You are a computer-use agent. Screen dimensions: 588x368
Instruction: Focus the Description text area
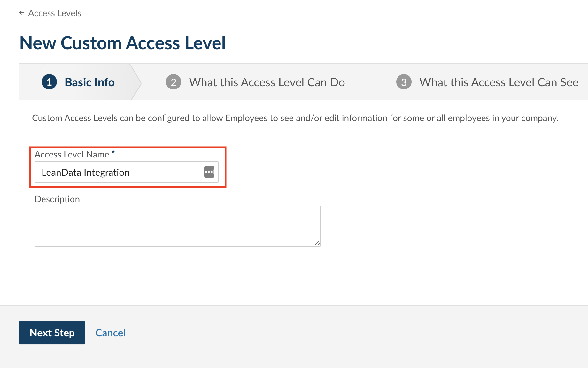177,226
